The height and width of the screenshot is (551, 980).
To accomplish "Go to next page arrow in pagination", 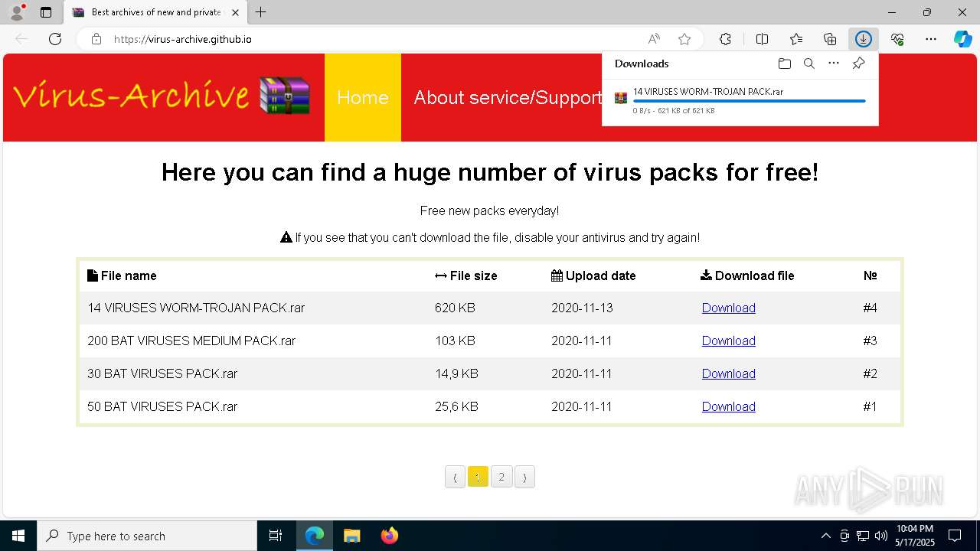I will pos(524,477).
